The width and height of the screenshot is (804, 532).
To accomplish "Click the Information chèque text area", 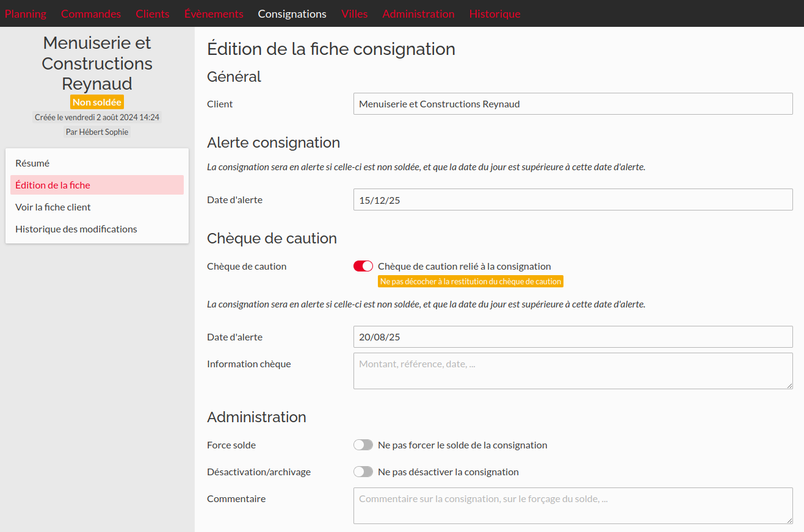I will 573,370.
